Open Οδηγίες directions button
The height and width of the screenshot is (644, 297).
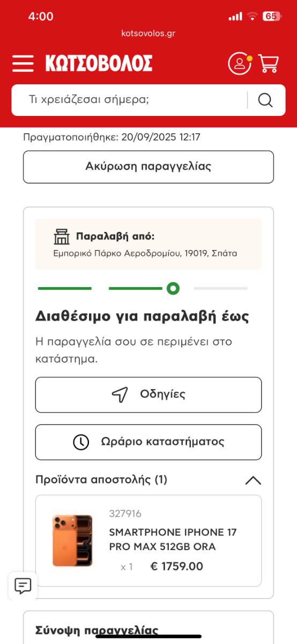coord(148,394)
